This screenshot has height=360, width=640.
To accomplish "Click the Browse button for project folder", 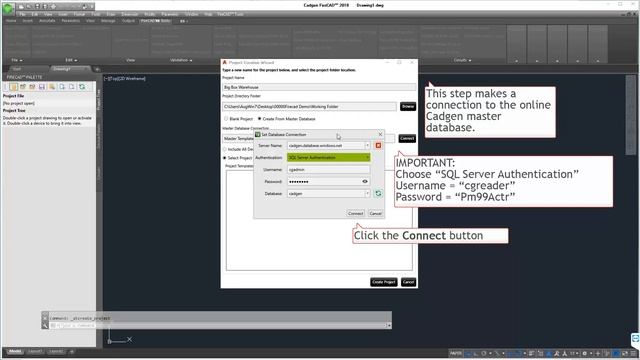I will pos(408,106).
